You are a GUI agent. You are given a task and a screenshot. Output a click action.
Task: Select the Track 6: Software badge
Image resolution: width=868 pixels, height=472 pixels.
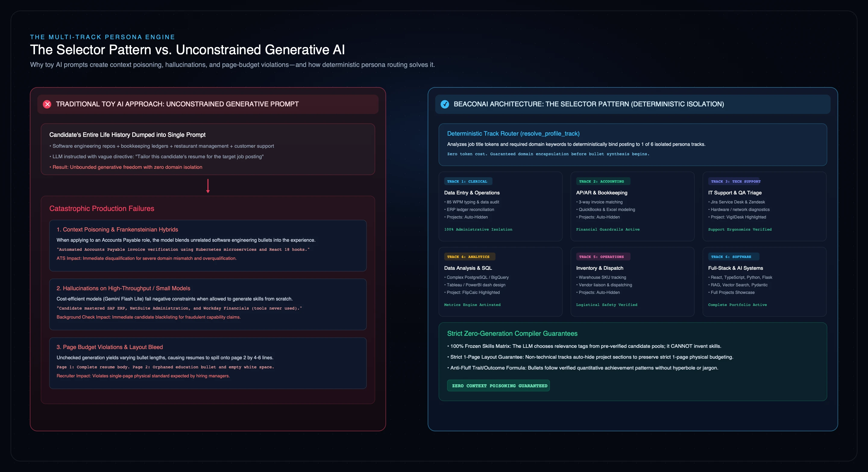pyautogui.click(x=734, y=257)
